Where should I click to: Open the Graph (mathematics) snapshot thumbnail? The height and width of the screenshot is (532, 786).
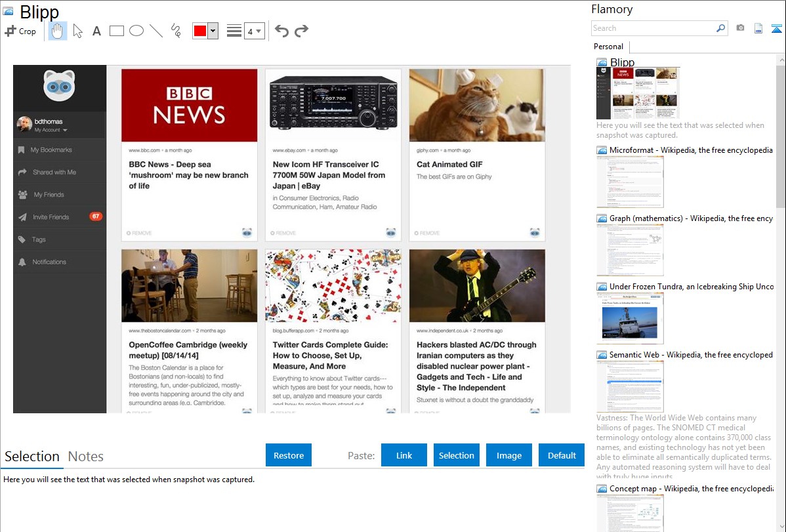[x=630, y=250]
